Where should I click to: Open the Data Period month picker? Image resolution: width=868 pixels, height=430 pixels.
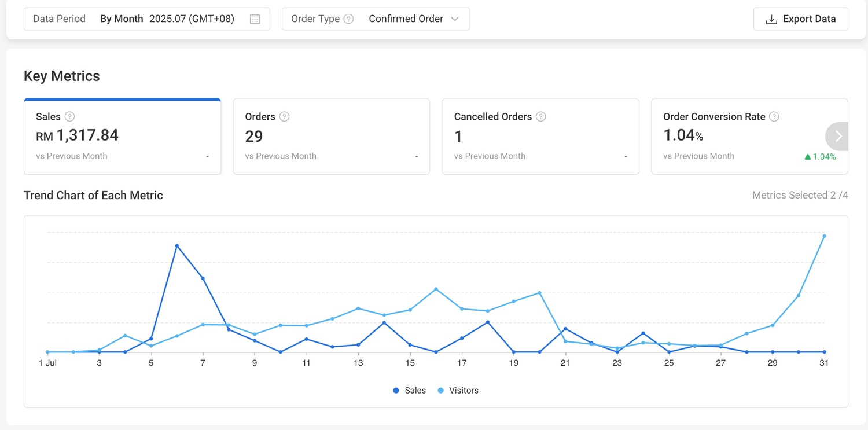click(x=191, y=19)
